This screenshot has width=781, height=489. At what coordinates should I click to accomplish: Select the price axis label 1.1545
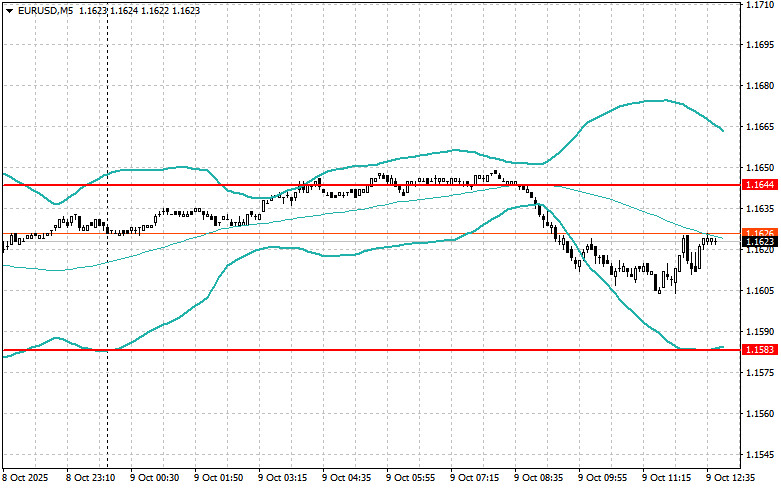click(x=760, y=455)
